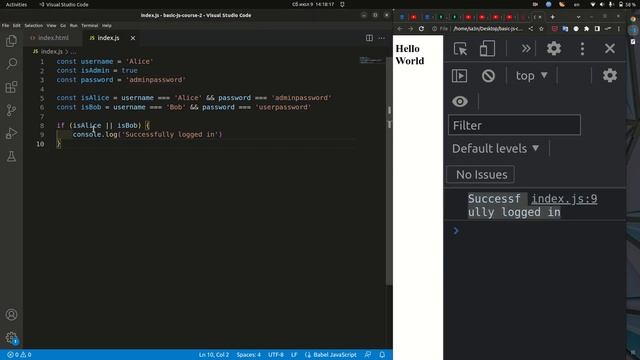Open the Run and Debug view

pyautogui.click(x=11, y=133)
